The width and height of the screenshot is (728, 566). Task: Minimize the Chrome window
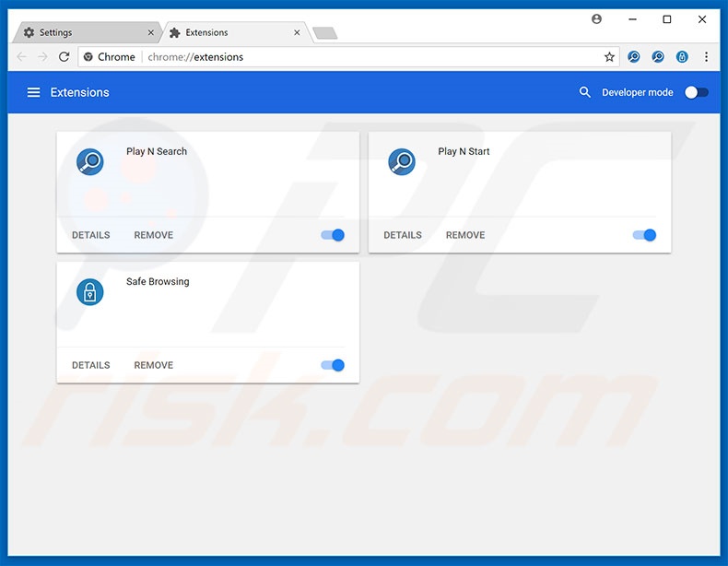coord(632,19)
